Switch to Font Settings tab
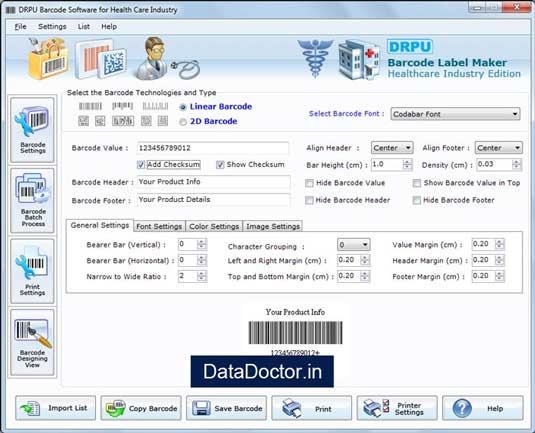 [x=159, y=226]
